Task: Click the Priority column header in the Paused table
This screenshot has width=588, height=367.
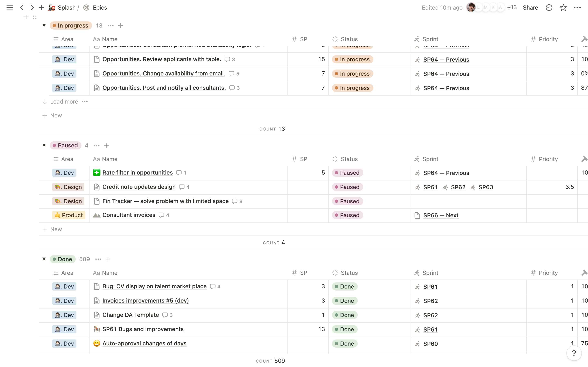Action: 548,159
